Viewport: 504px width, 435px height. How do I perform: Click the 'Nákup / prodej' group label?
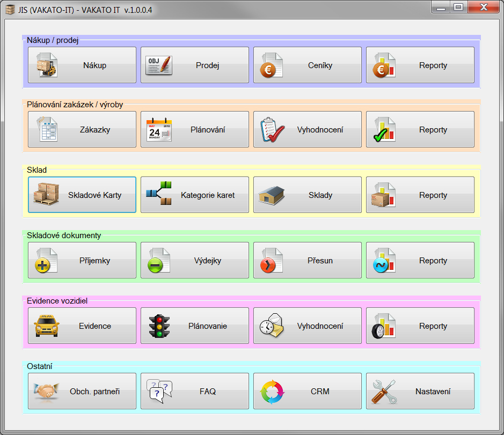click(53, 40)
